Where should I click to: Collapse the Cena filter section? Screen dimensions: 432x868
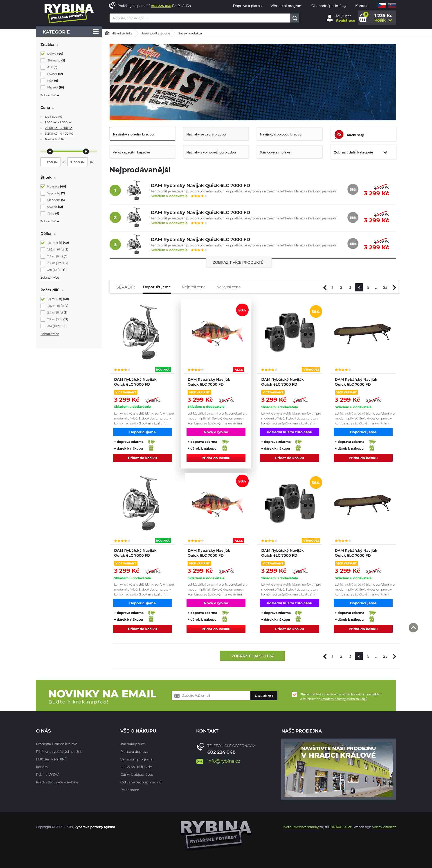53,108
